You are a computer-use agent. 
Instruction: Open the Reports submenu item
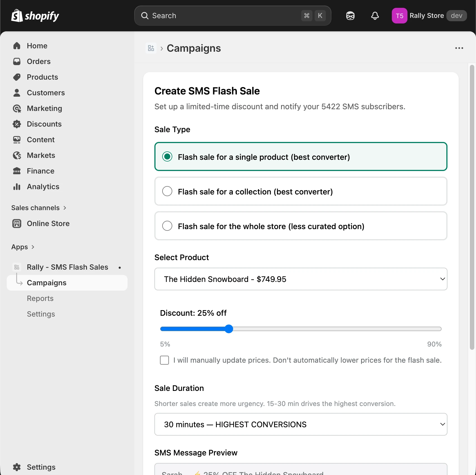pos(40,298)
